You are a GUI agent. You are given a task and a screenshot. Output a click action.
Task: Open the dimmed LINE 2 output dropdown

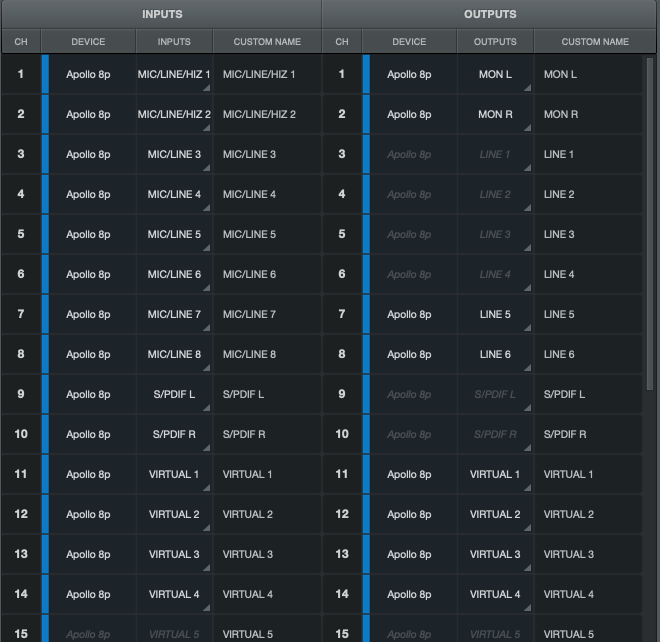tap(495, 194)
